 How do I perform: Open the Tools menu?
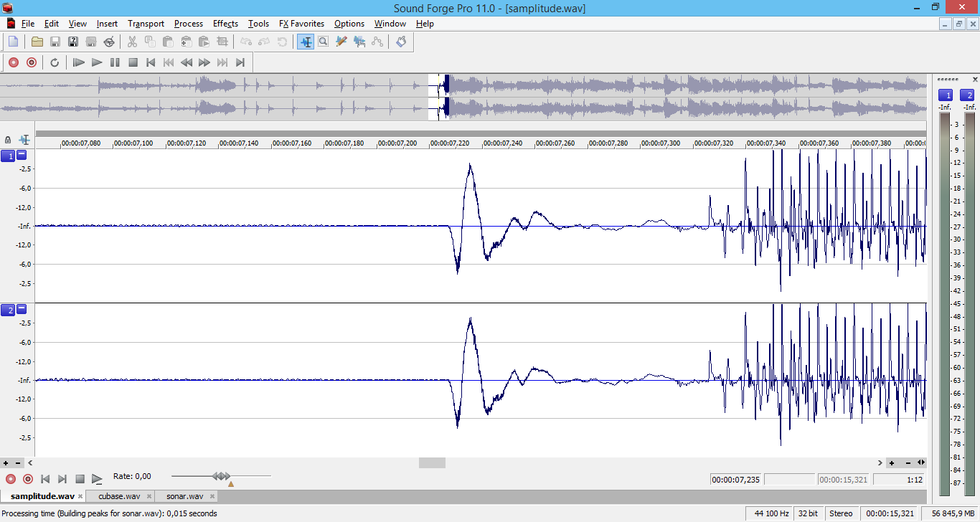pos(258,24)
